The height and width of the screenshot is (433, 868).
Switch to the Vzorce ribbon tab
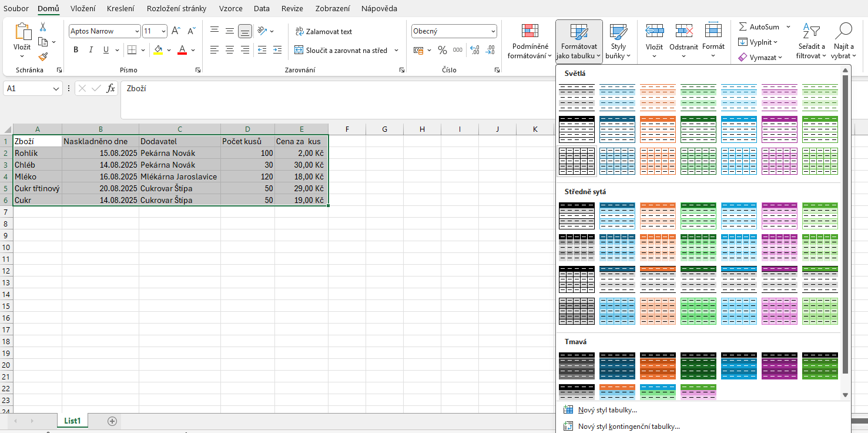230,8
